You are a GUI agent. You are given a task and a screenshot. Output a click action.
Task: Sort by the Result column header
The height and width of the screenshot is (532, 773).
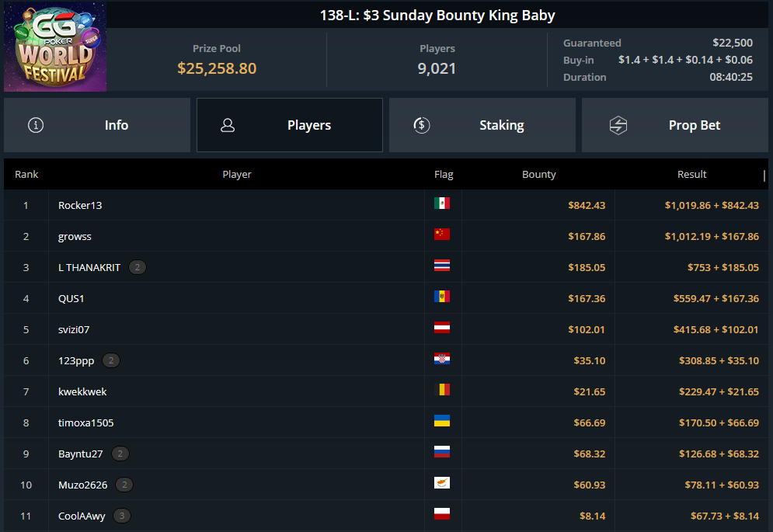[691, 175]
